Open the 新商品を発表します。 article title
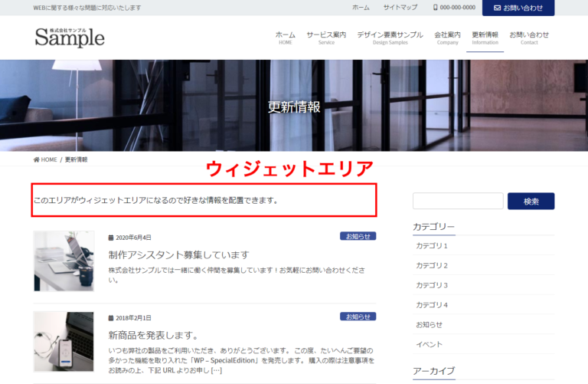The width and height of the screenshot is (588, 384). [x=153, y=335]
